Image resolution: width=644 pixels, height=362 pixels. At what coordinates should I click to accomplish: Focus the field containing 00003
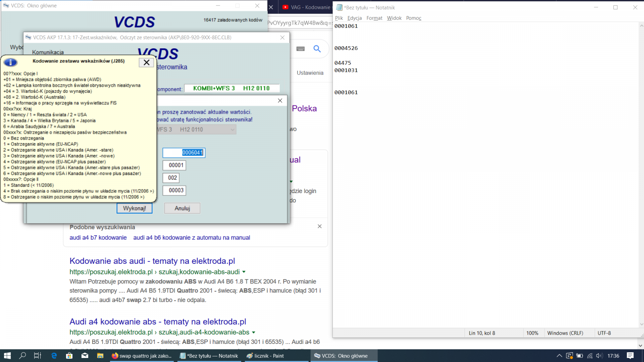[174, 190]
